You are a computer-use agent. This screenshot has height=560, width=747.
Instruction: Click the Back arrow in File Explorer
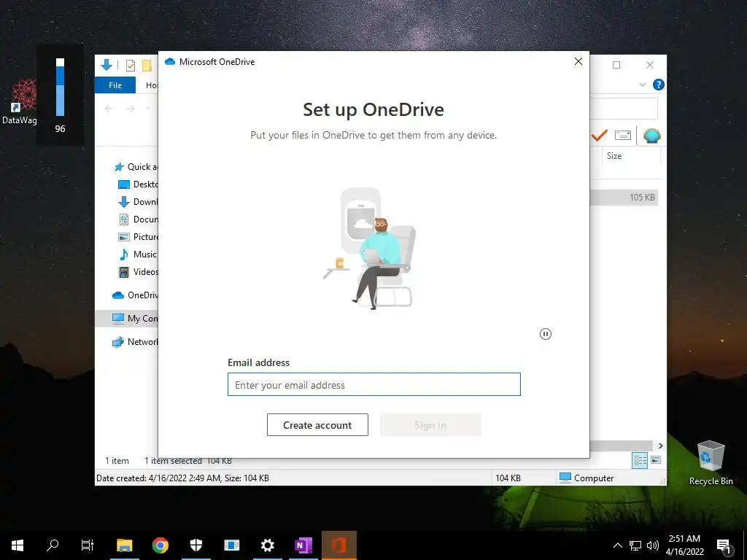[x=109, y=109]
